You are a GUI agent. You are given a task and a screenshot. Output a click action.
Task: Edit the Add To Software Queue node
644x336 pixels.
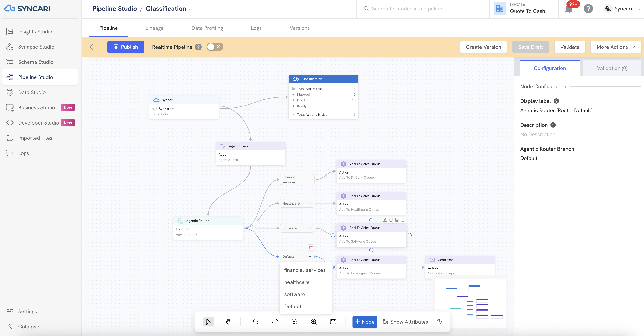pyautogui.click(x=385, y=220)
